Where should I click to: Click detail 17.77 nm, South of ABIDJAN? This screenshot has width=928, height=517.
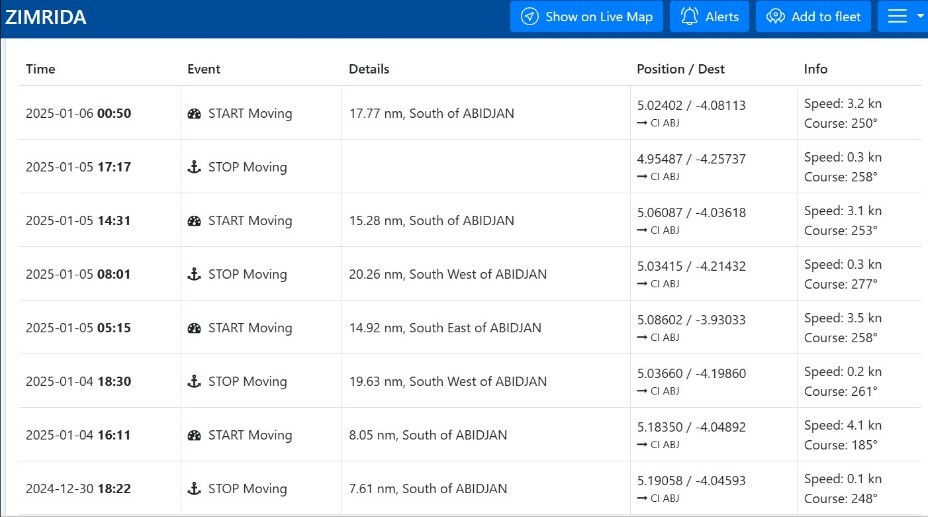pos(431,113)
